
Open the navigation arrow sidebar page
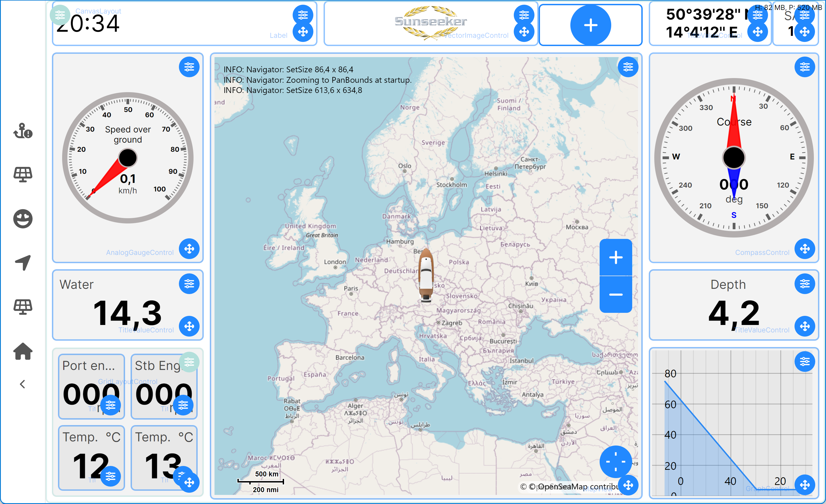tap(23, 263)
